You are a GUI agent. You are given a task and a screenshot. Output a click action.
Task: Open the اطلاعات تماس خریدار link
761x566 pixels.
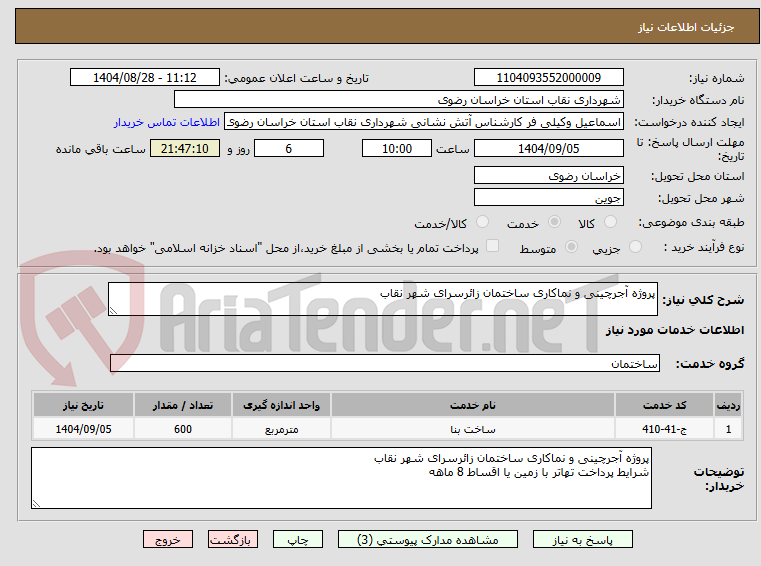point(167,122)
